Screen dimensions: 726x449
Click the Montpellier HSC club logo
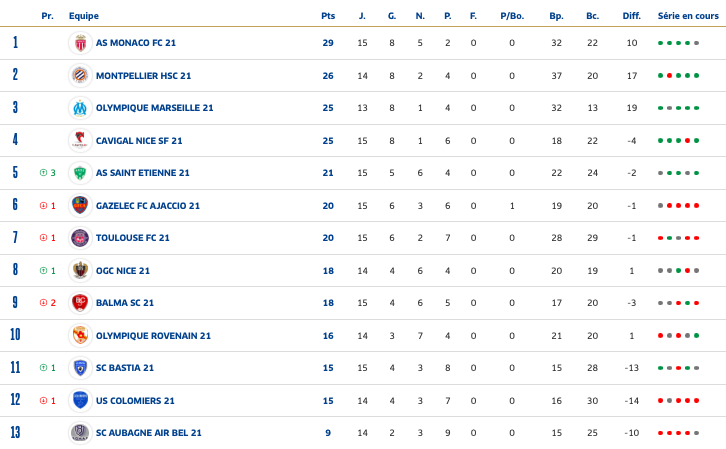(80, 75)
